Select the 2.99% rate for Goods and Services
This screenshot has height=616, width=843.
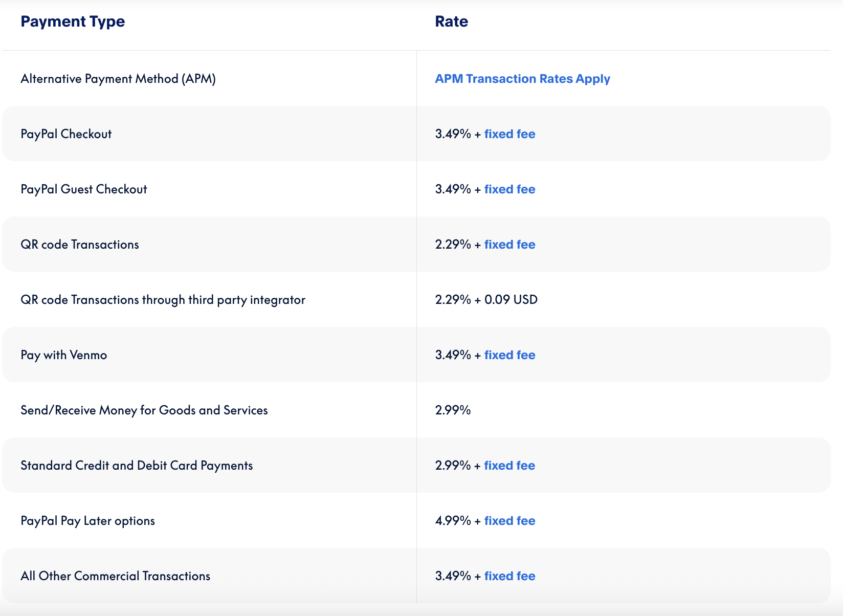point(453,410)
